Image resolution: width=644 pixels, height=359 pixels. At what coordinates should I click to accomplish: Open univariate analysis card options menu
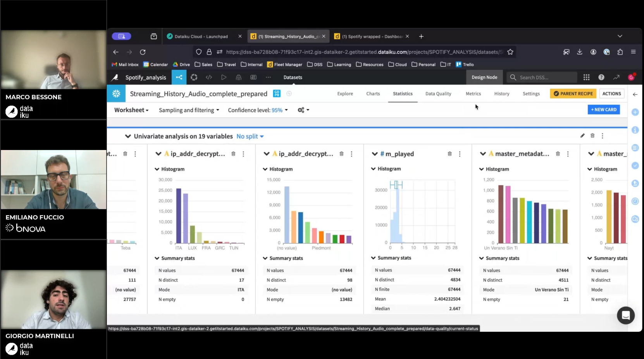point(602,136)
